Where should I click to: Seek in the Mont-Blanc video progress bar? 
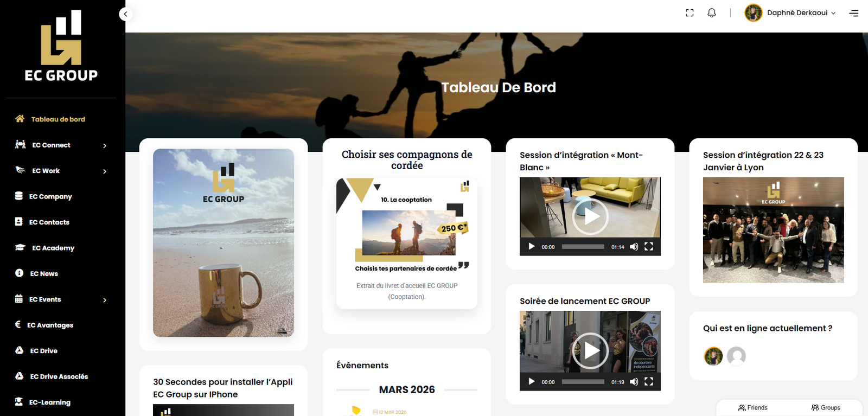(583, 247)
